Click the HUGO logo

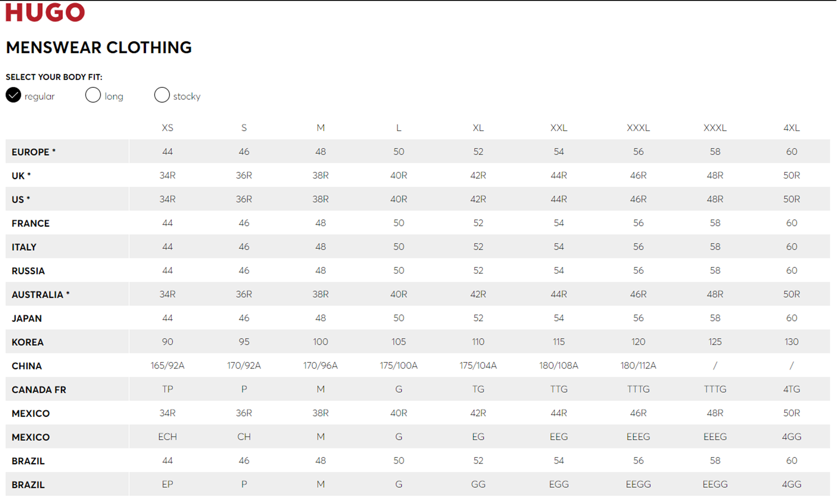tap(45, 12)
